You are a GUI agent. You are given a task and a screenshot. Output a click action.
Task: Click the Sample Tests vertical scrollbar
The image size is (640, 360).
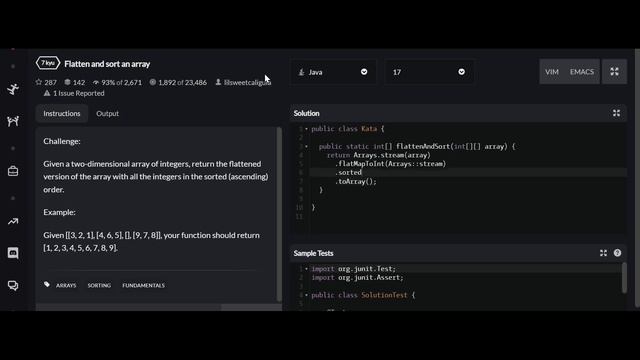pos(624,278)
